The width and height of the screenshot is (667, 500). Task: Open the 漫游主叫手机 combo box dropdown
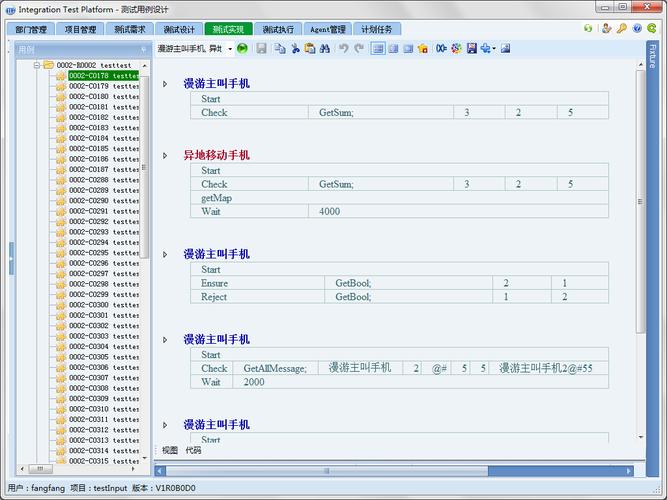[229, 48]
